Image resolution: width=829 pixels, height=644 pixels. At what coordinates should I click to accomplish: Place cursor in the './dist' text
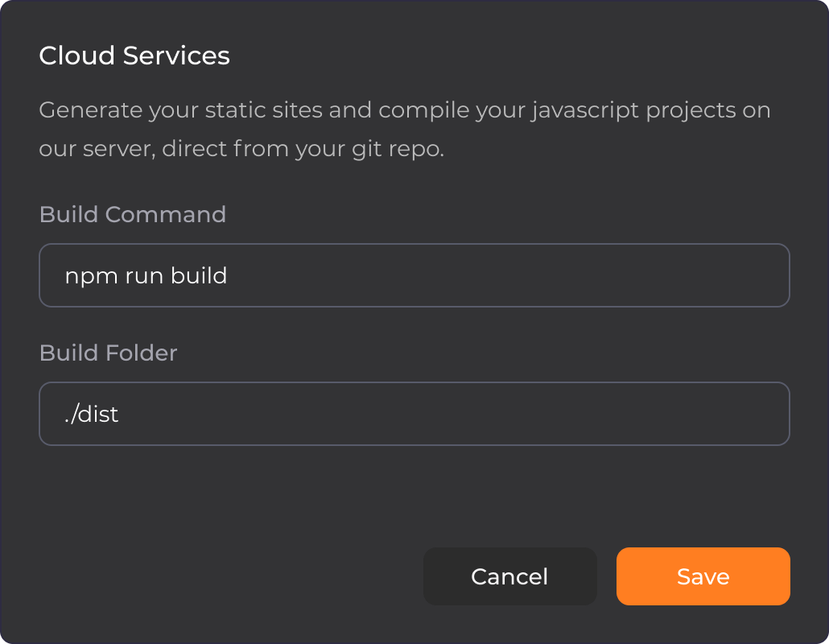tap(92, 415)
